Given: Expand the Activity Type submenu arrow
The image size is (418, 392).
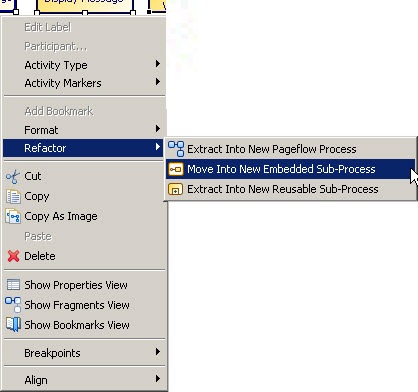Looking at the screenshot, I should click(158, 64).
